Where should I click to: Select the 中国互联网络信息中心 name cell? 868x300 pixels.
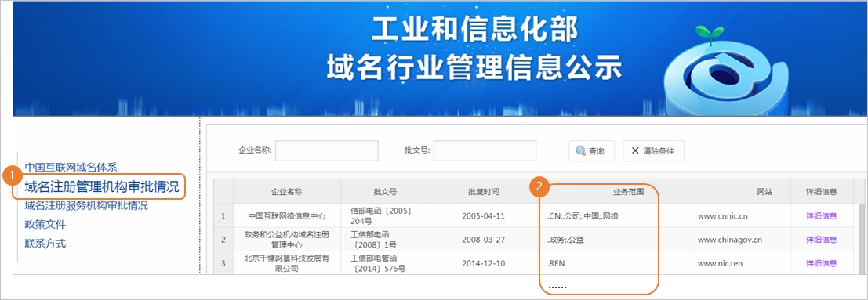click(x=287, y=216)
